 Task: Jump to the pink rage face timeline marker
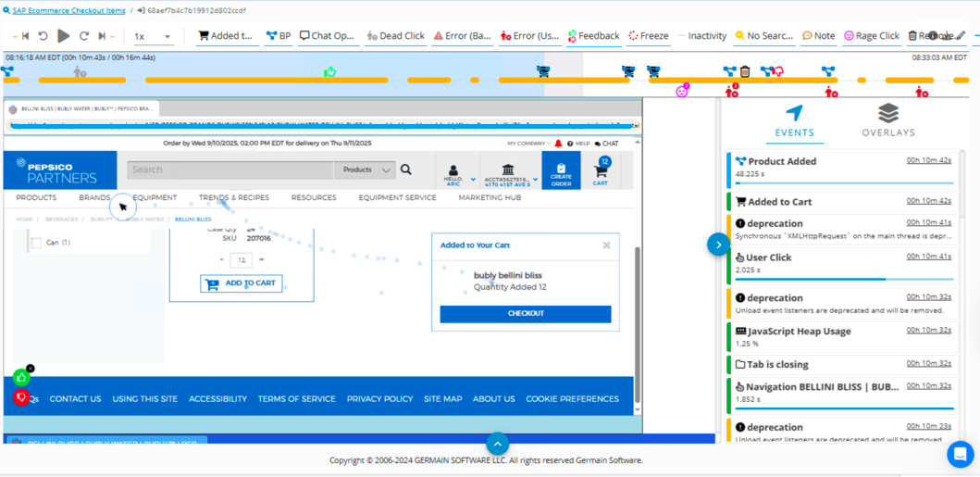point(682,91)
